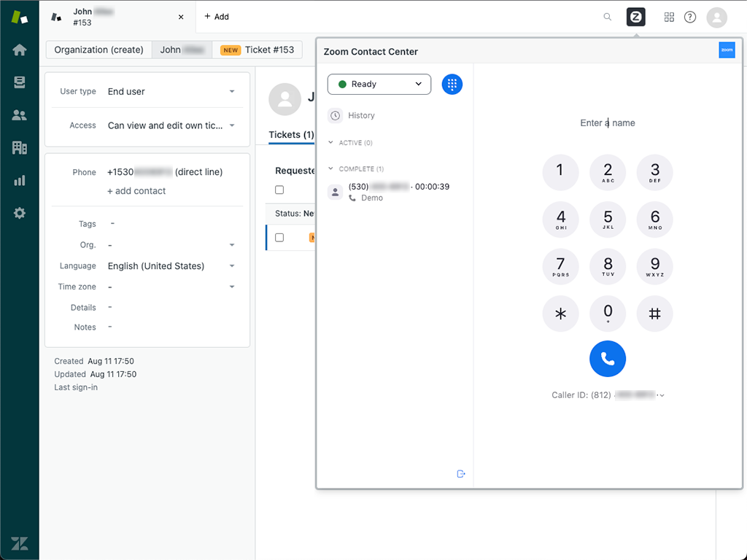Screen dimensions: 747x560
Task: Open the blue dial pad icon
Action: pos(452,84)
